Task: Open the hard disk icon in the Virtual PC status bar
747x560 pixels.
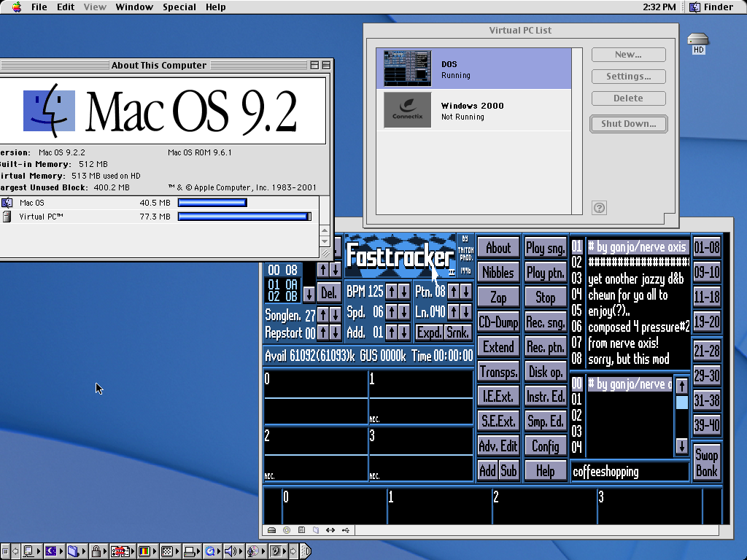Action: point(271,530)
